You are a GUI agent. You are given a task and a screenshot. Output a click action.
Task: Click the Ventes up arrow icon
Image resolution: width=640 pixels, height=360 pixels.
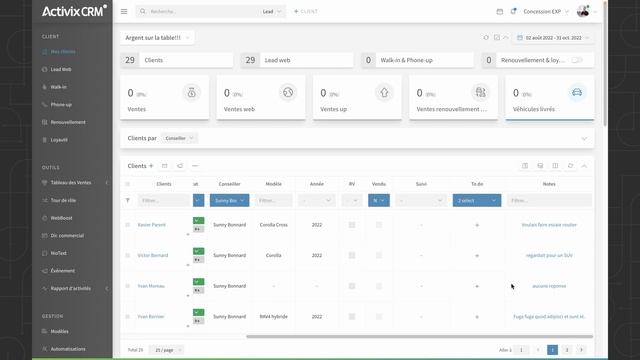click(x=384, y=93)
